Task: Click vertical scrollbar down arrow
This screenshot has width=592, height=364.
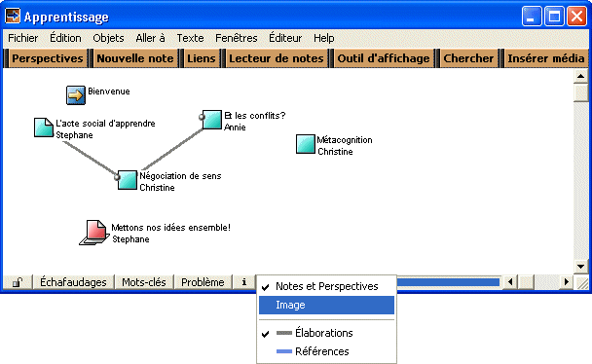Action: (x=580, y=267)
